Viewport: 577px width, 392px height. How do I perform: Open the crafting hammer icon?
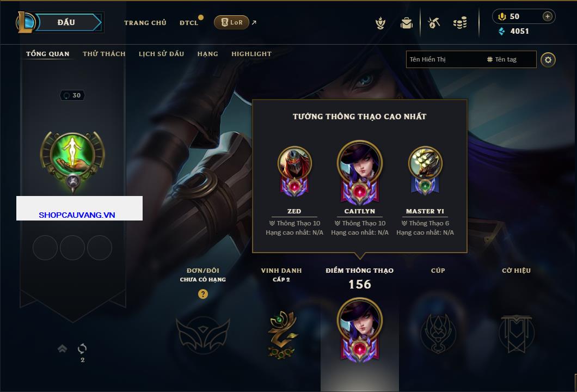click(x=434, y=23)
